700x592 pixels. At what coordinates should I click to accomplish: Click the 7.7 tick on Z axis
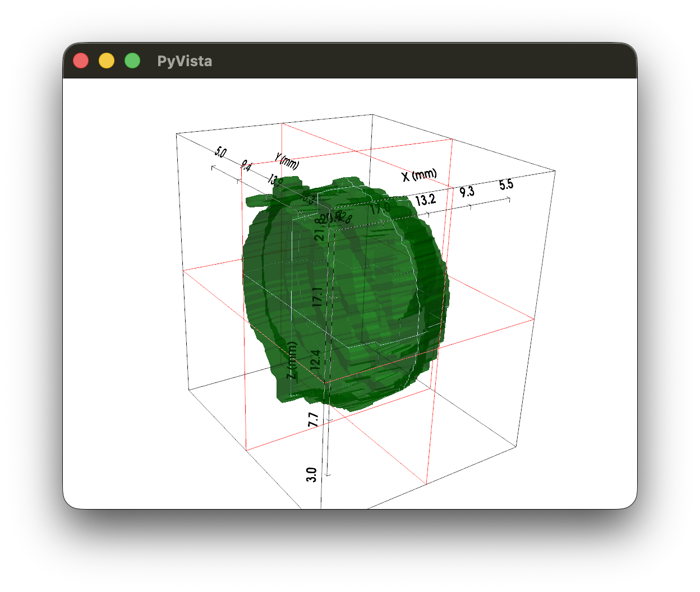pyautogui.click(x=313, y=419)
